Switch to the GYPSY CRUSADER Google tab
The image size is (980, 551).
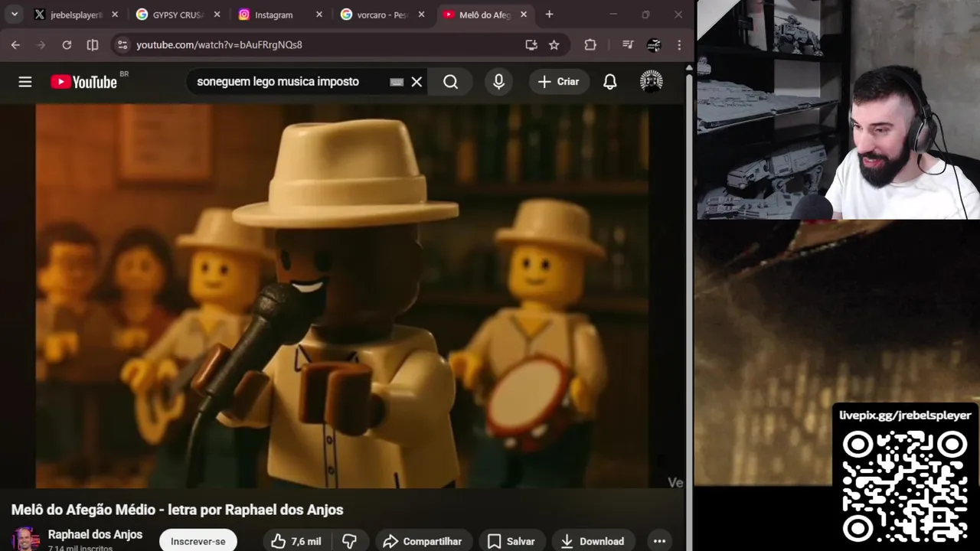tap(178, 15)
